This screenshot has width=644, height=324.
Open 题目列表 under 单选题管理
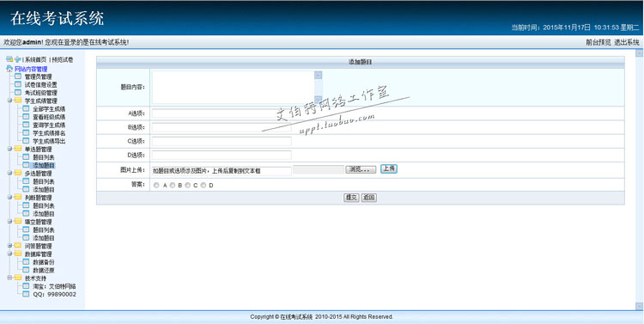click(x=44, y=157)
